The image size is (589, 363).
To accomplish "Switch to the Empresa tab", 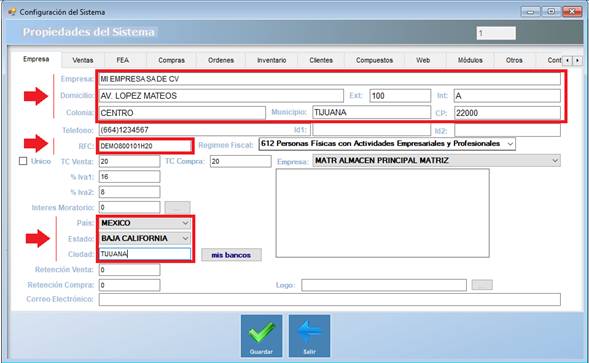I will coord(36,59).
